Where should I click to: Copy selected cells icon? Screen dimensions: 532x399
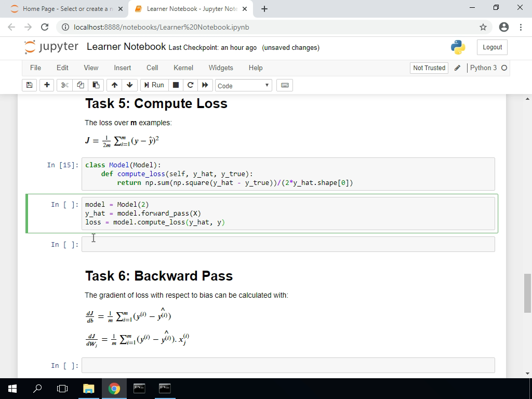(81, 85)
